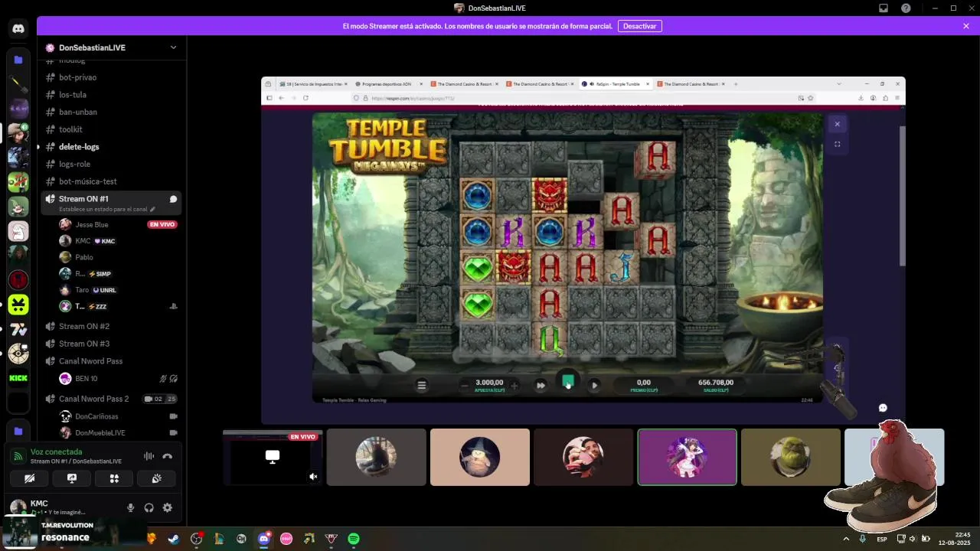Click the green spin button

pyautogui.click(x=567, y=381)
